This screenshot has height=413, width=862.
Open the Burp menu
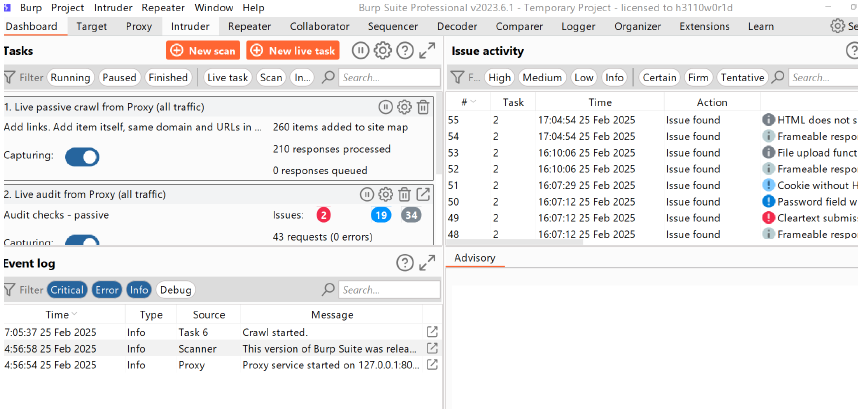[x=31, y=8]
